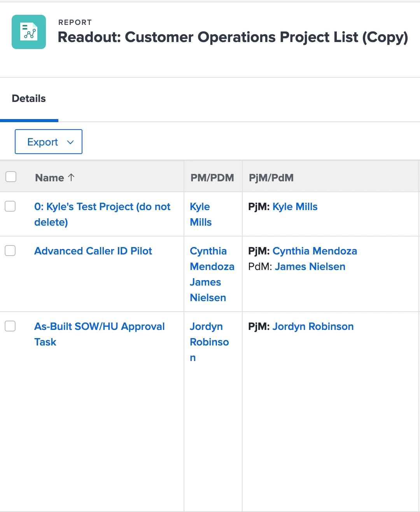Open PjM Cynthia Mendoza profile link
The width and height of the screenshot is (420, 512).
coord(315,251)
